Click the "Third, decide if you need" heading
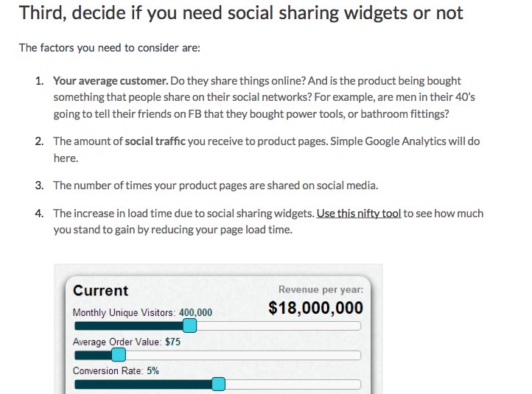532x394 pixels. click(x=241, y=13)
